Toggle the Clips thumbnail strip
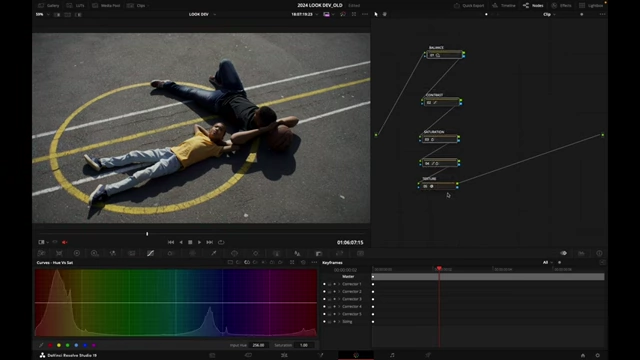Viewport: 640px width, 360px height. pos(136,5)
